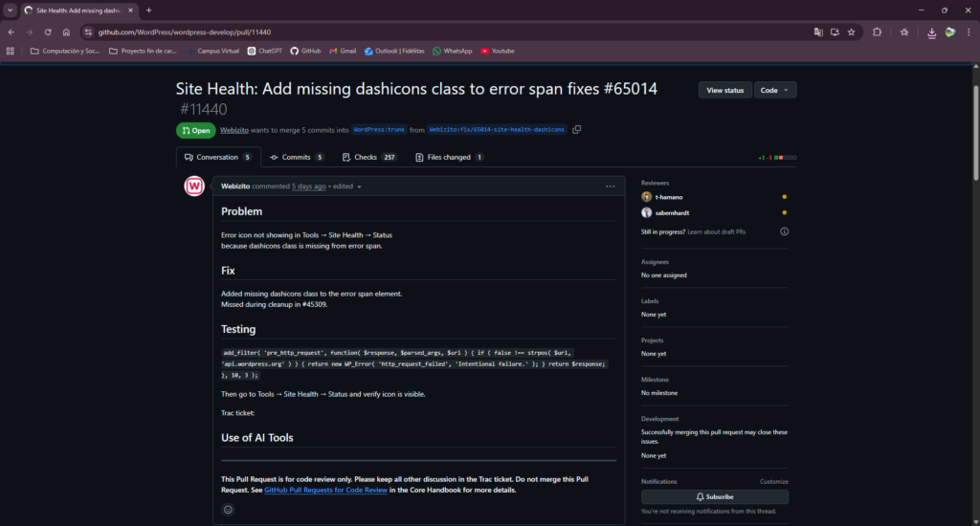The width and height of the screenshot is (980, 526).
Task: Open the browser three-dot menu
Action: [x=969, y=32]
